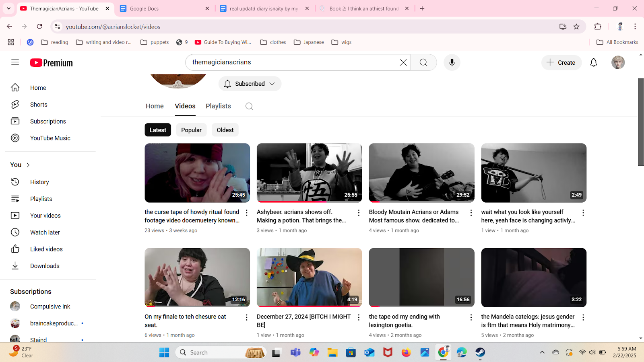Viewport: 644px width, 362px height.
Task: Start voice search with microphone
Action: coord(452,62)
